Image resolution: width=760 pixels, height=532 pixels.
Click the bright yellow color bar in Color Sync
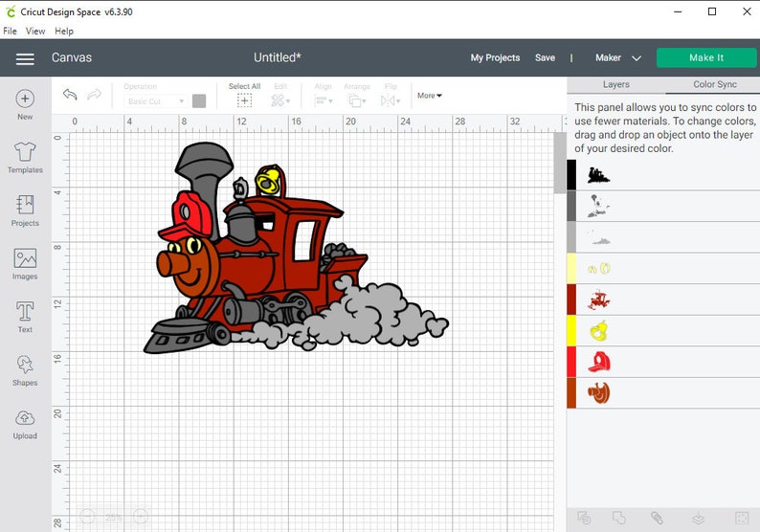coord(571,330)
